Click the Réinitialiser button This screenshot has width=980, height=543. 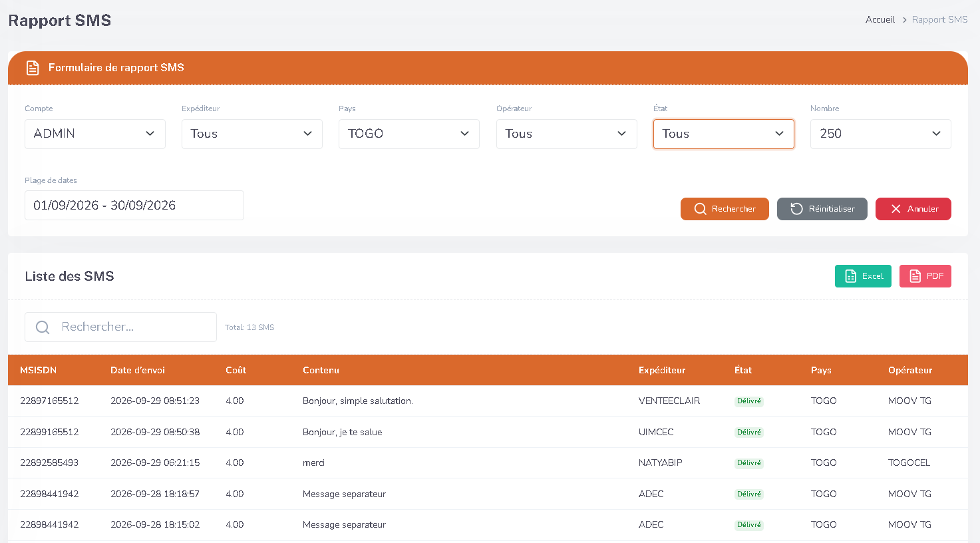coord(822,209)
